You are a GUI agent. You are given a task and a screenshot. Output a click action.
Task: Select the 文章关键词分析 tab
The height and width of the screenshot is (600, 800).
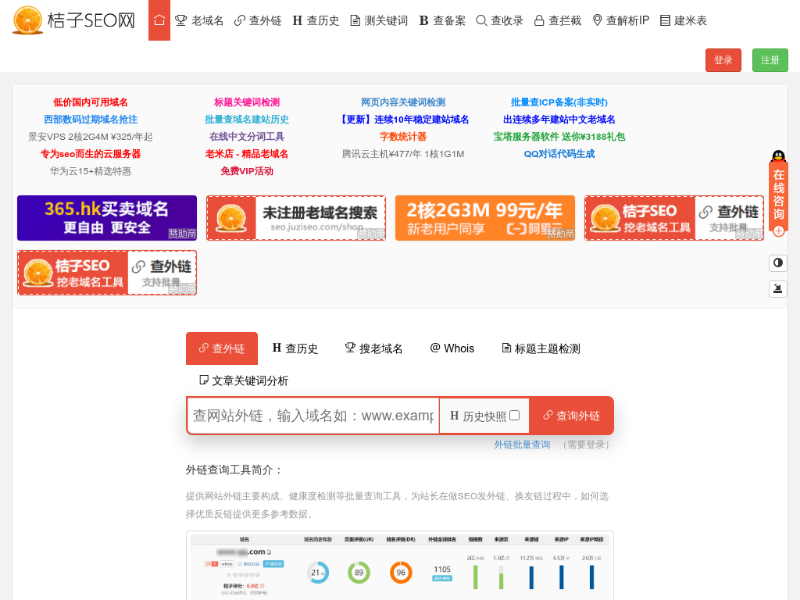click(x=243, y=380)
